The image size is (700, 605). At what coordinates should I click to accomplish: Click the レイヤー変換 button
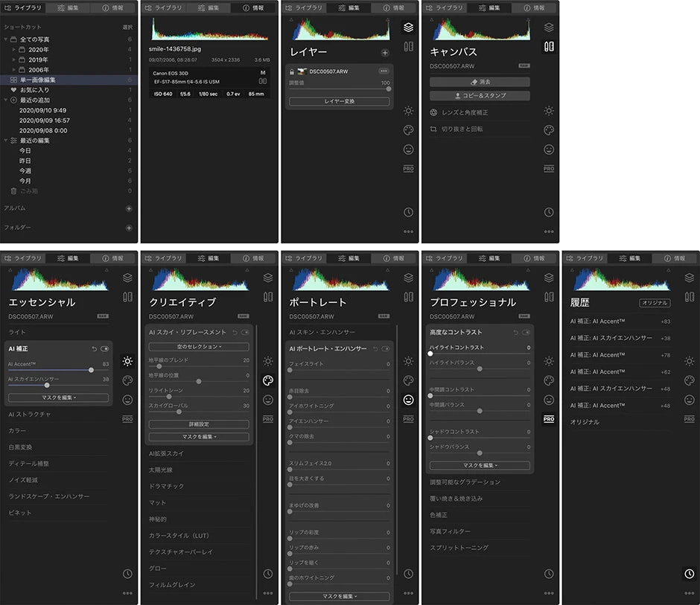pyautogui.click(x=340, y=101)
